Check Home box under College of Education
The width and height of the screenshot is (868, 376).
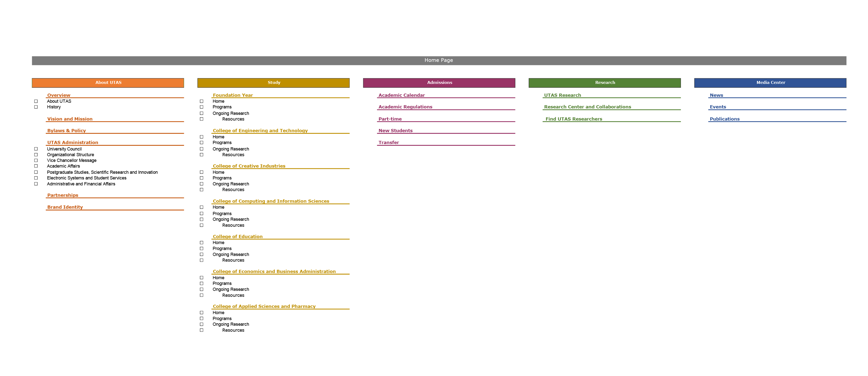click(x=201, y=243)
